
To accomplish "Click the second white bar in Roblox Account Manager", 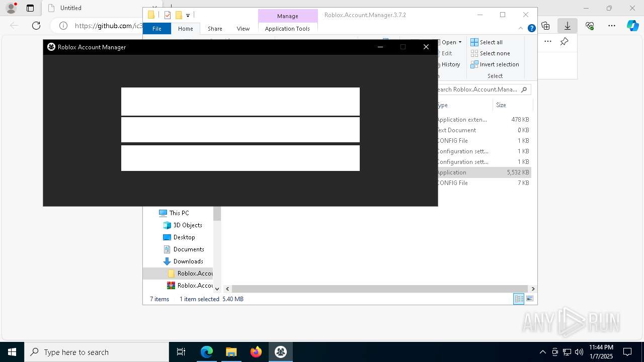I will point(240,130).
